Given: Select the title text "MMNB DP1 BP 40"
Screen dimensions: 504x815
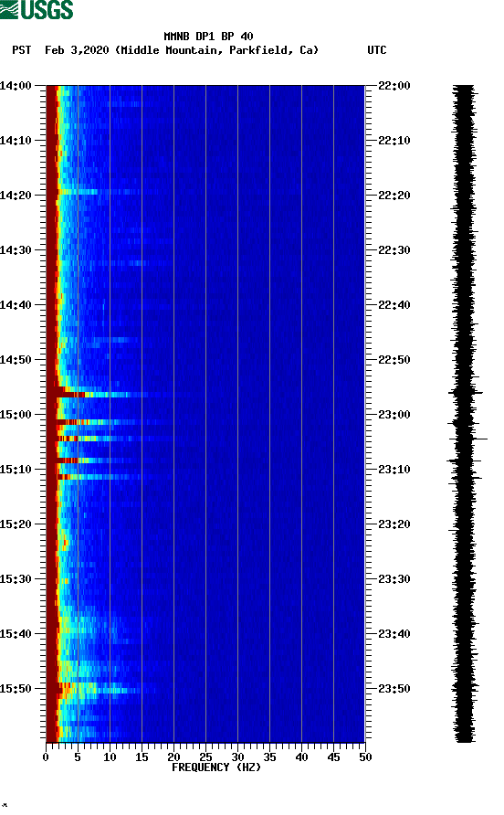Looking at the screenshot, I should coord(208,37).
